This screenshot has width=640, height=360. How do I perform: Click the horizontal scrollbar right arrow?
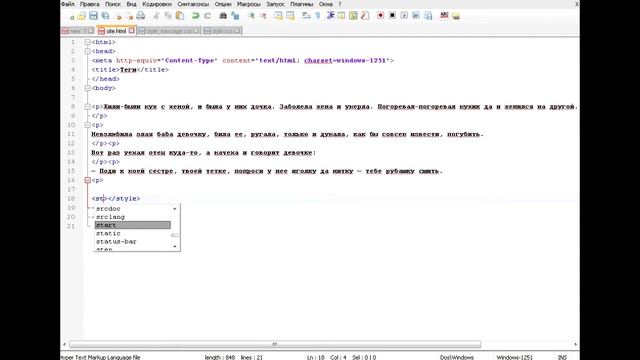575,344
